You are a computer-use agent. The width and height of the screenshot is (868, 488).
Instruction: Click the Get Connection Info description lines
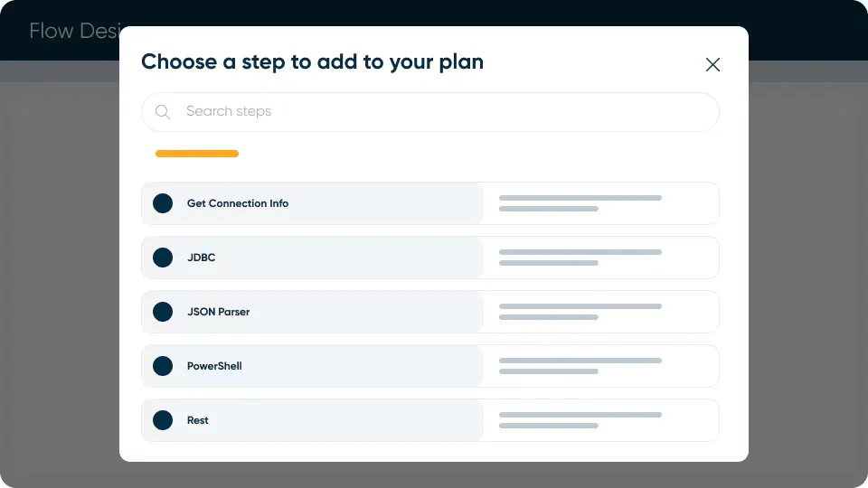point(580,203)
